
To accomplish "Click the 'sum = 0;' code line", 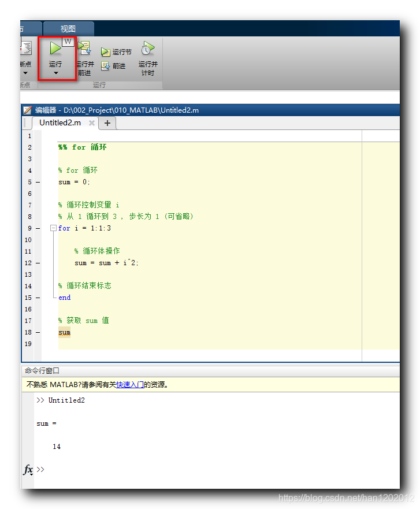I will 74,182.
